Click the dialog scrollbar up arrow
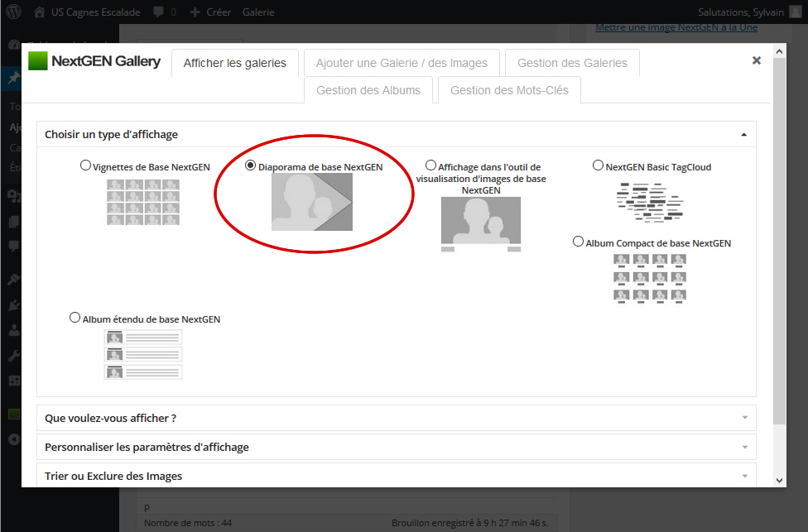 coord(780,51)
